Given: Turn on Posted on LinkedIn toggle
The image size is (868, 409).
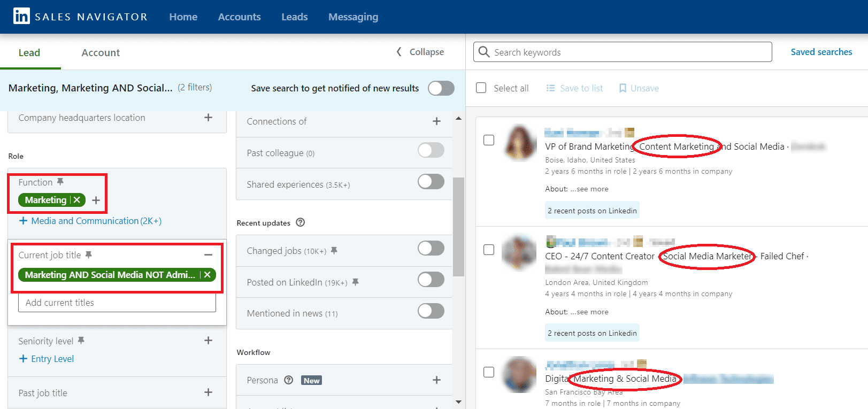Looking at the screenshot, I should tap(431, 280).
